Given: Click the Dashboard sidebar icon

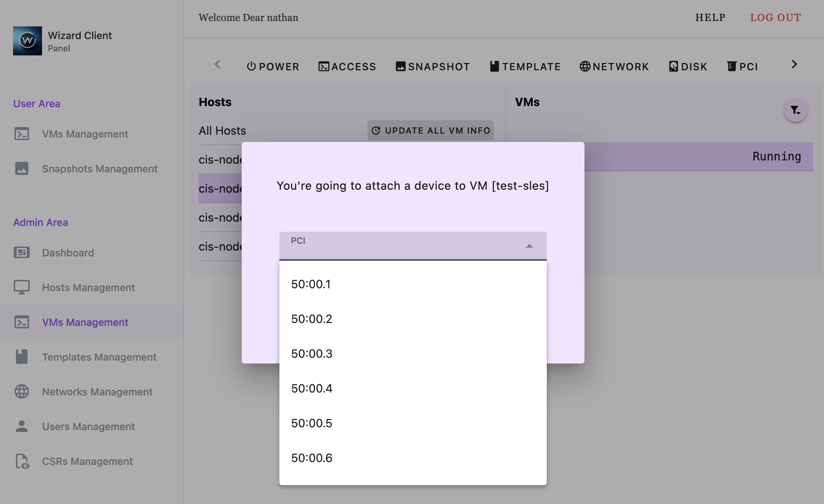Looking at the screenshot, I should pos(21,252).
